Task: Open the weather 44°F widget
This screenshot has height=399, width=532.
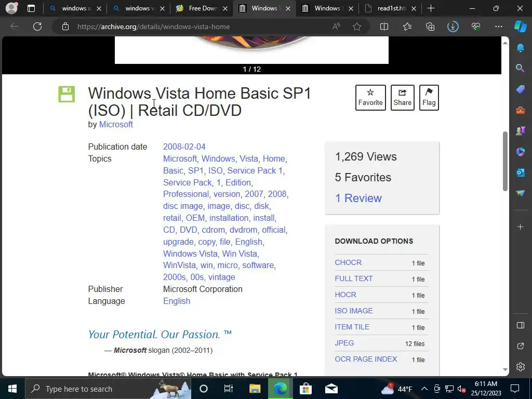Action: (396, 389)
